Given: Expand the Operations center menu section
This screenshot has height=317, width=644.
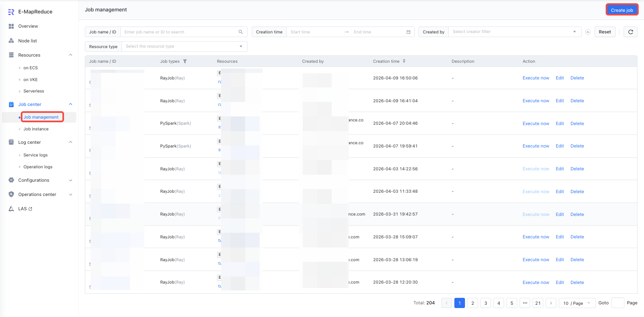Looking at the screenshot, I should 71,194.
